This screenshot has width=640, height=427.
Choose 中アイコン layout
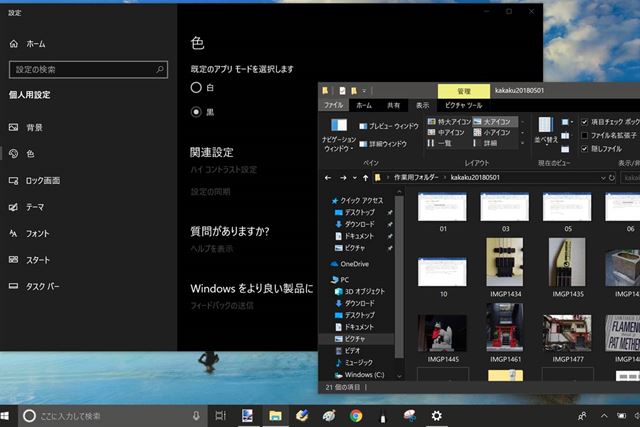click(x=446, y=132)
